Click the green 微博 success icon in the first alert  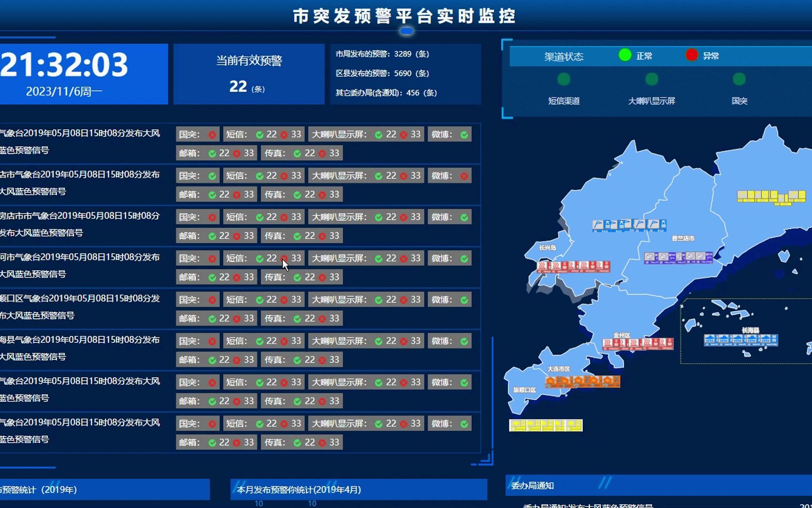(464, 134)
